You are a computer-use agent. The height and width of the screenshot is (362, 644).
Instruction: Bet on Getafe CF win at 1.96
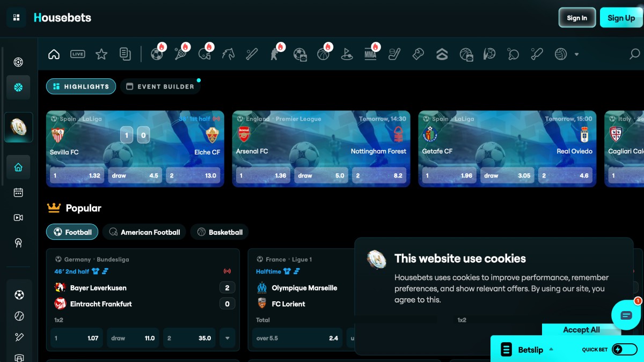click(x=449, y=175)
